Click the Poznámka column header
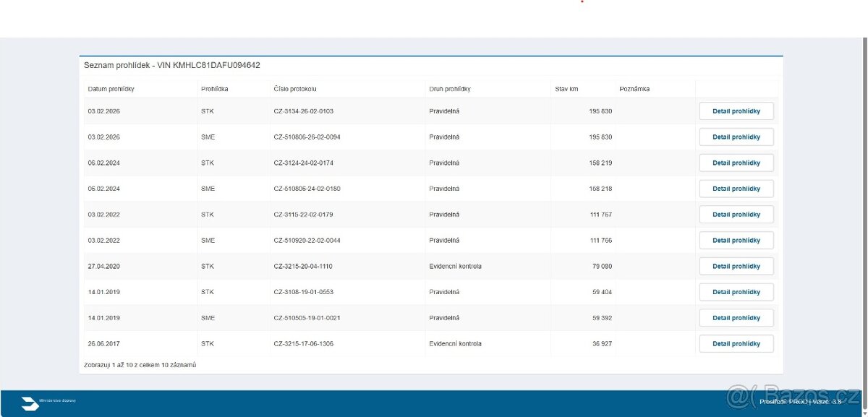Screen dimensions: 868x417 pyautogui.click(x=634, y=89)
